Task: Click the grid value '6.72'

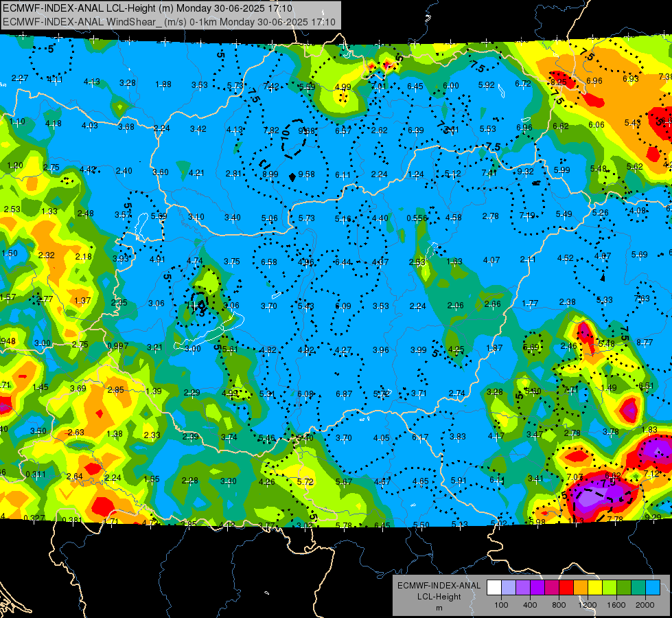Action: tap(523, 83)
